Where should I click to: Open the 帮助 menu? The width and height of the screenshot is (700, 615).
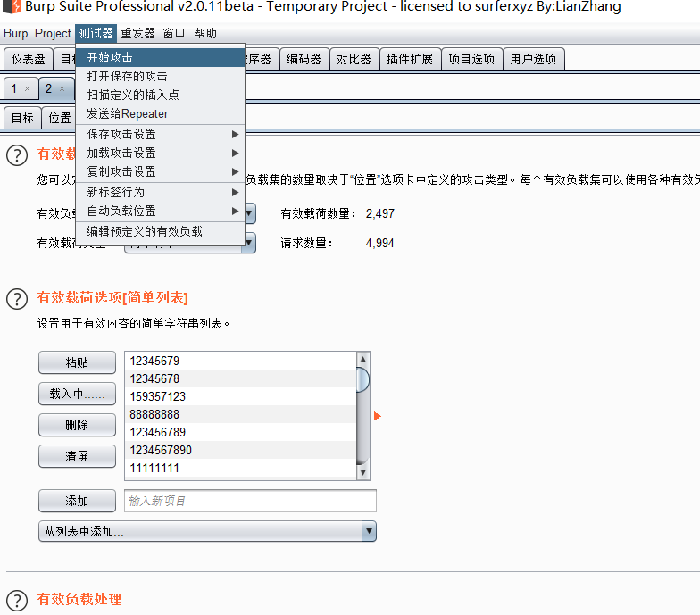(x=205, y=34)
